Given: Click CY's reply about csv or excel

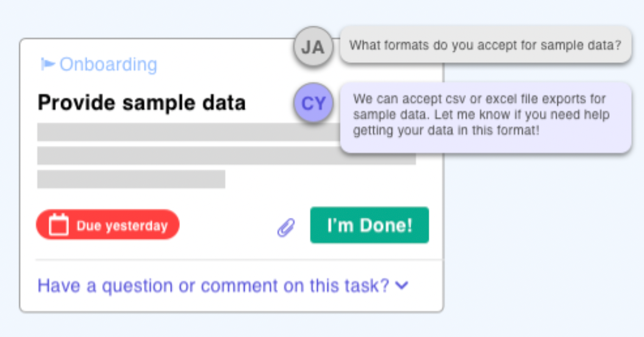Looking at the screenshot, I should pyautogui.click(x=485, y=117).
